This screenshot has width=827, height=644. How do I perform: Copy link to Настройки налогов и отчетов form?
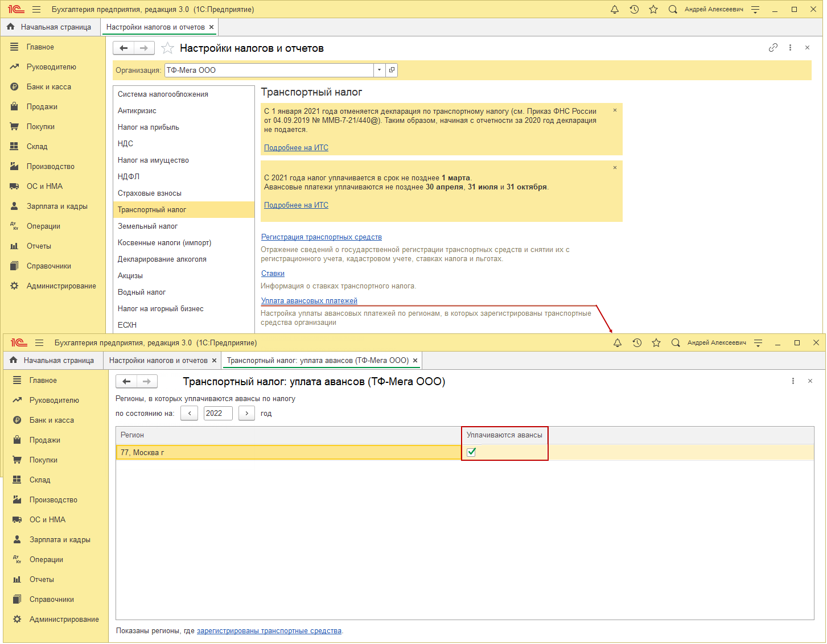click(x=773, y=48)
